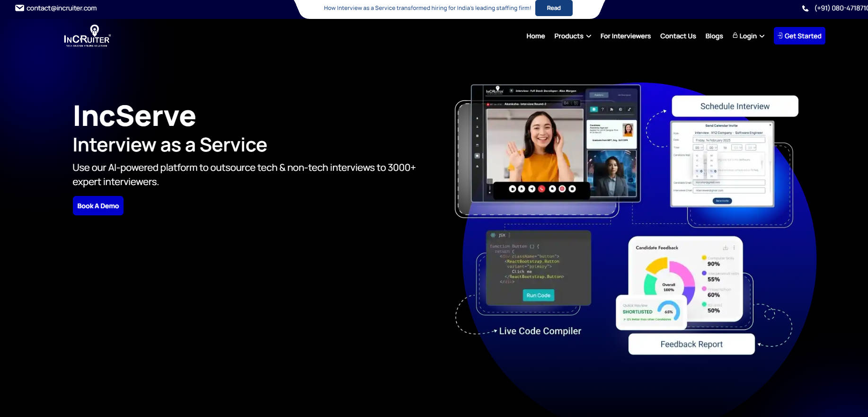The height and width of the screenshot is (417, 868).
Task: Click the red record icon in call controls
Action: click(x=562, y=189)
